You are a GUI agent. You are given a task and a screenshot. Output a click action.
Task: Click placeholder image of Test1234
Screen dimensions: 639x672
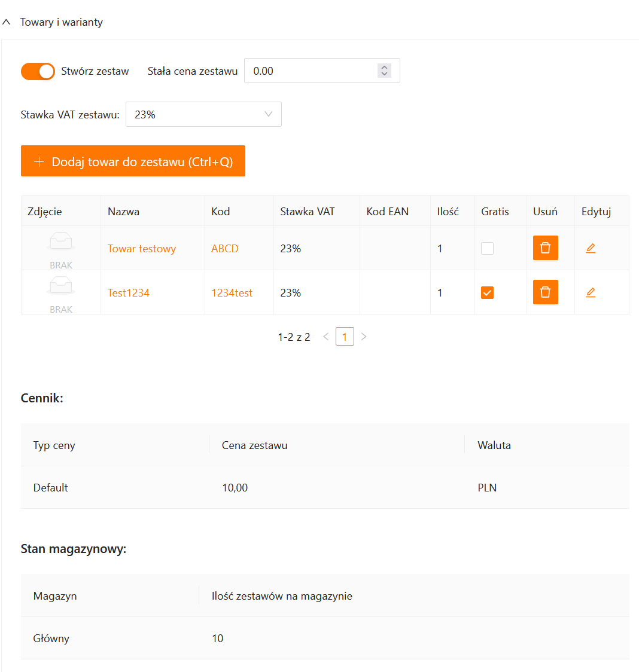pyautogui.click(x=61, y=287)
